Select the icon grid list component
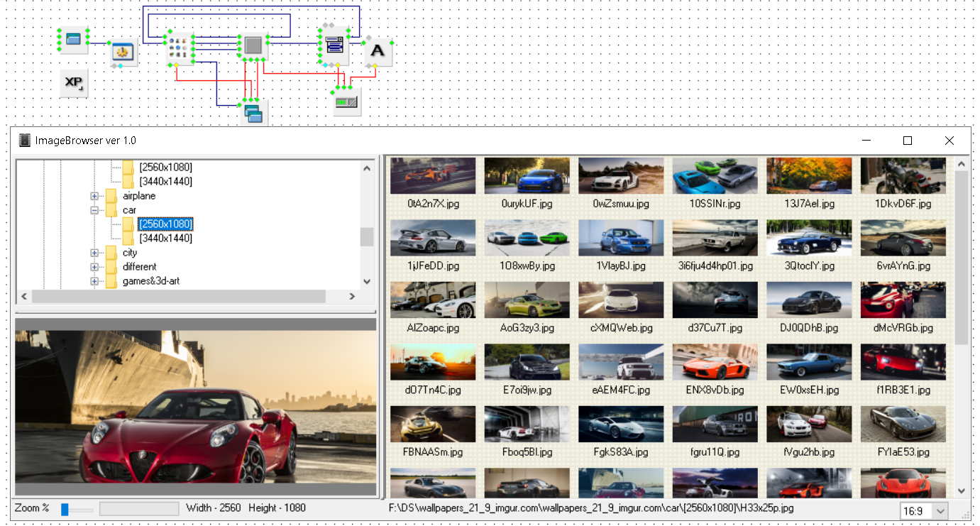The image size is (980, 526). (x=180, y=47)
